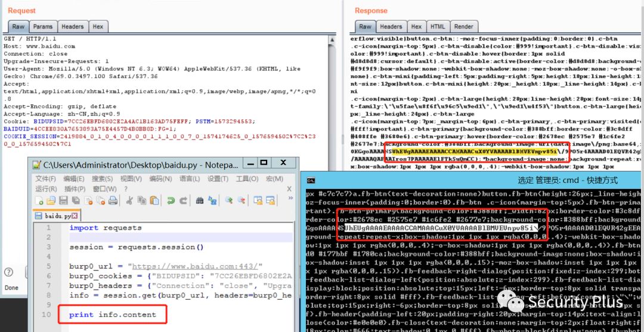Switch to Response Hex tab
This screenshot has width=644, height=332.
click(416, 27)
